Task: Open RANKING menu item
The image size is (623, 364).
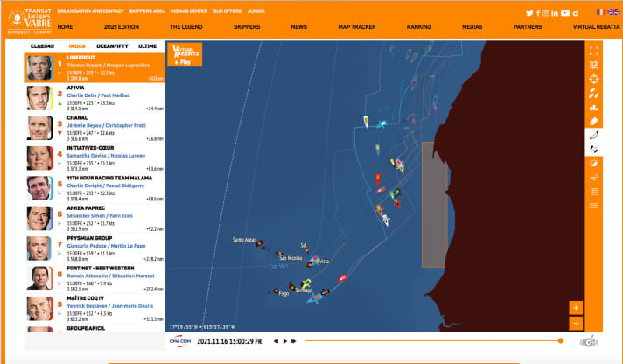Action: 419,26
